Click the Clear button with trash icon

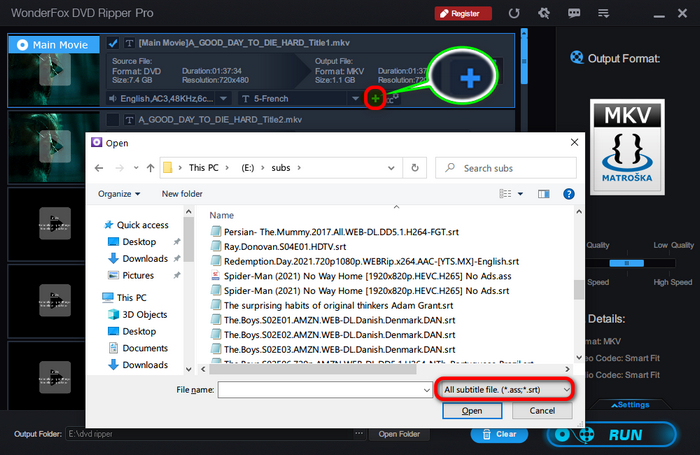[499, 434]
